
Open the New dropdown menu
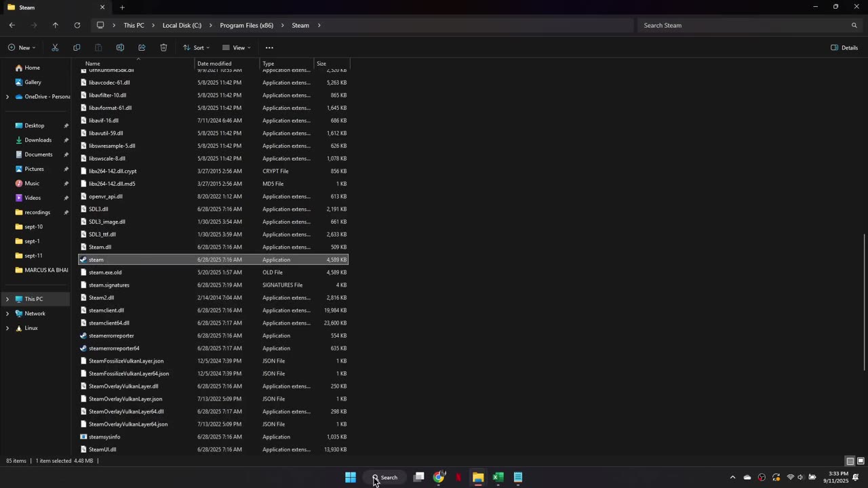tap(22, 47)
